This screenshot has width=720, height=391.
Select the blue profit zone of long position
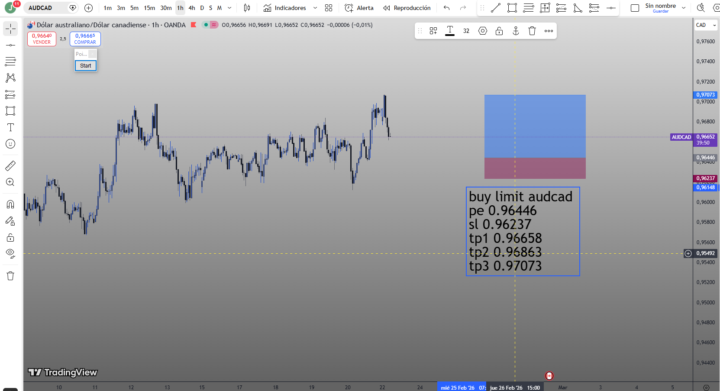(535, 126)
